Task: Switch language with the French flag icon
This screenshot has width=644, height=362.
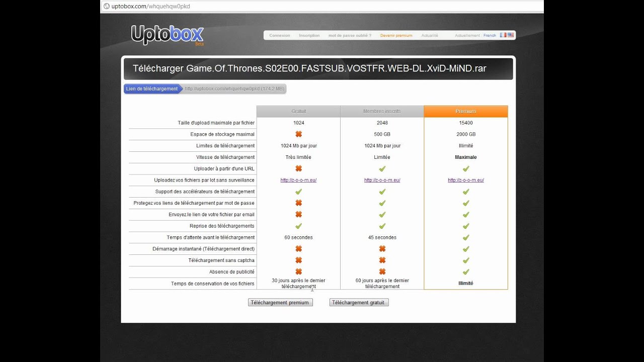Action: coord(503,35)
